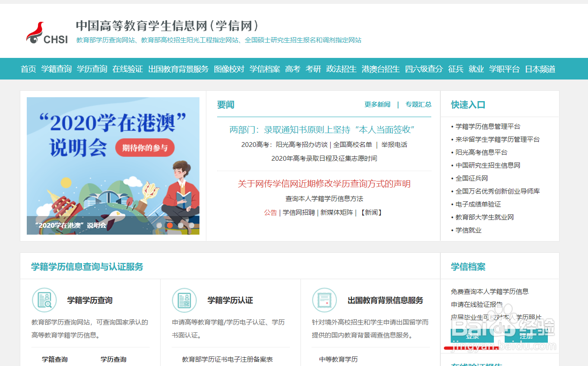Open the 录取通知书 news headline
Viewport: 588px width, 366px height.
click(323, 129)
